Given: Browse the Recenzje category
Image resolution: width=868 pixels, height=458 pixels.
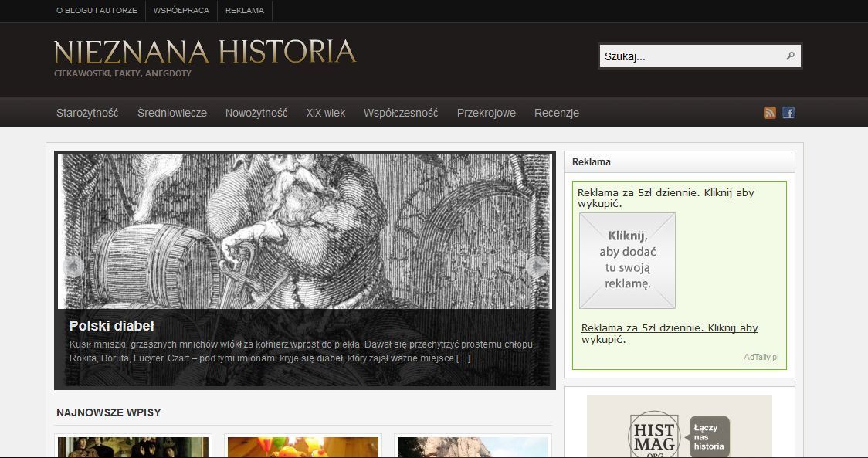Looking at the screenshot, I should pos(557,113).
